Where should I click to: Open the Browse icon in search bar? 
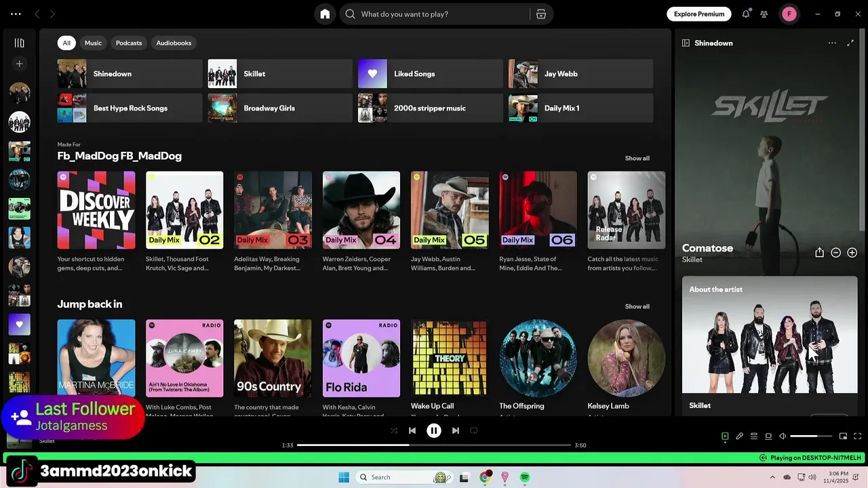541,14
